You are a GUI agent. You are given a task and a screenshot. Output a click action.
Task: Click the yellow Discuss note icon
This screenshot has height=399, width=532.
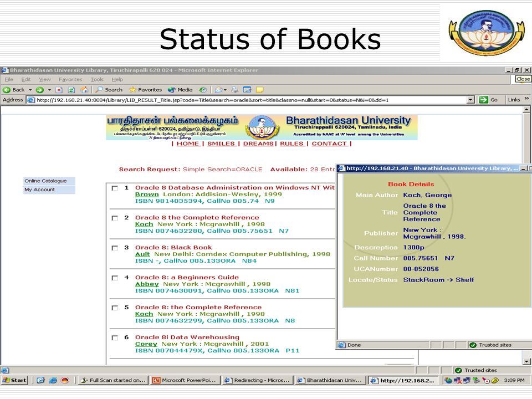pos(259,90)
